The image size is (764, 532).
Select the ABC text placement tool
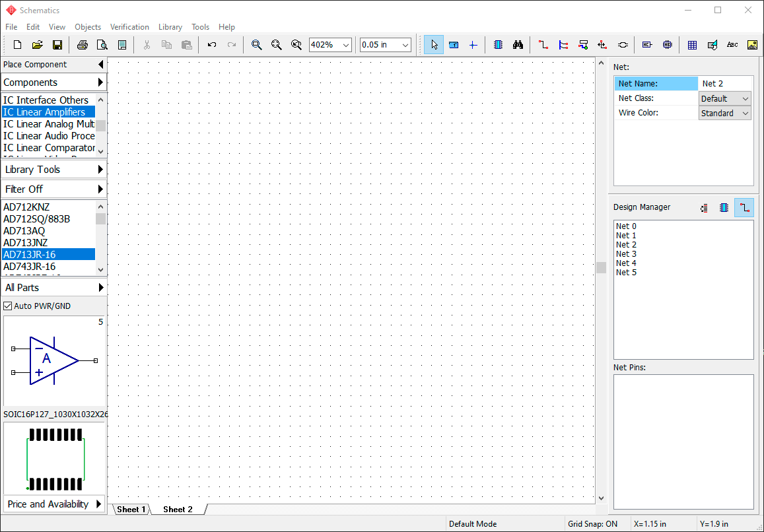732,45
